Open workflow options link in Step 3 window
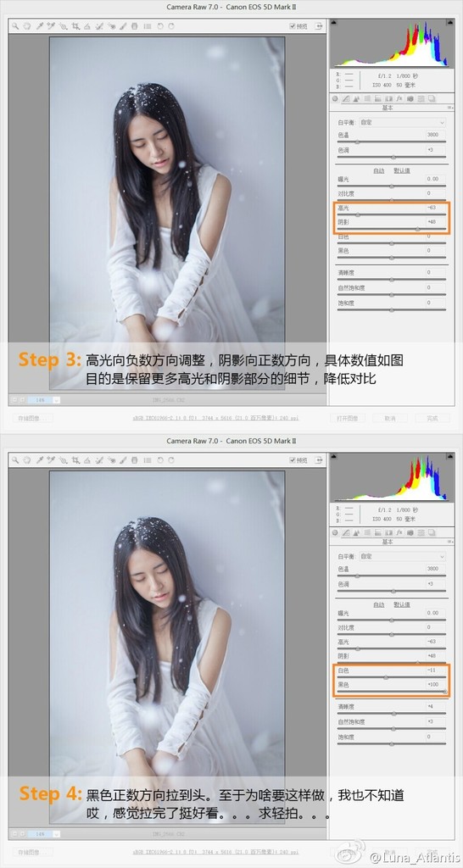Screen dimensions: 463x868 click(216, 419)
